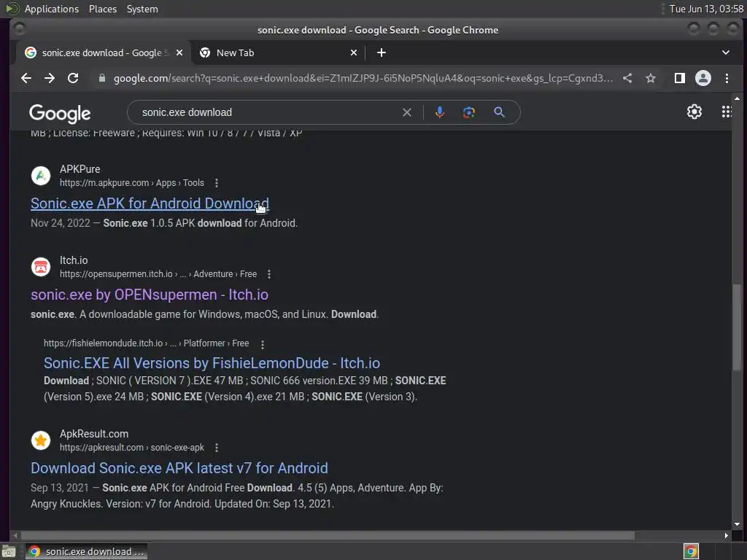The width and height of the screenshot is (747, 560).
Task: Click the vertical scrollbar thumb
Action: point(737,327)
